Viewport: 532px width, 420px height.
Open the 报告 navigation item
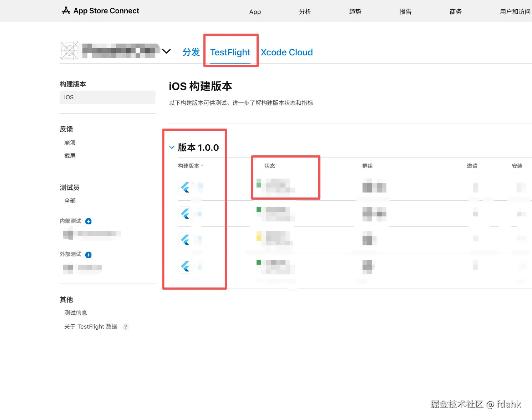point(405,12)
